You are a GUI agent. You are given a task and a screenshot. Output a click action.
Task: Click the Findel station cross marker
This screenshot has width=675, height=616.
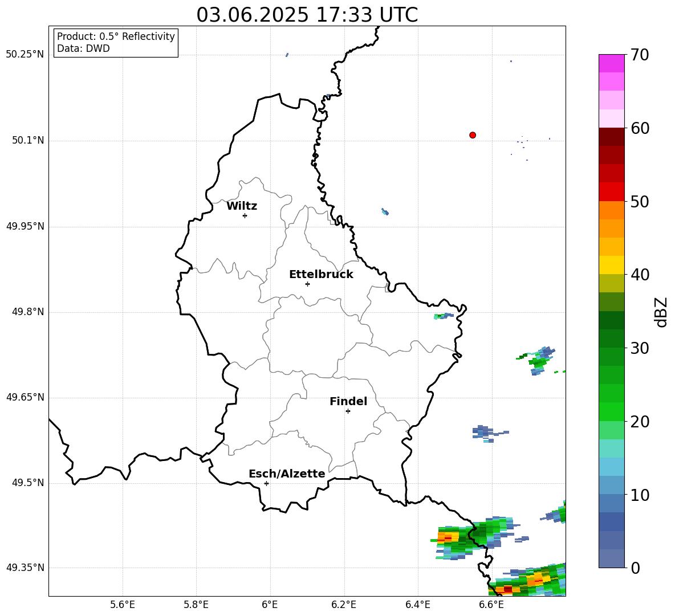[348, 411]
